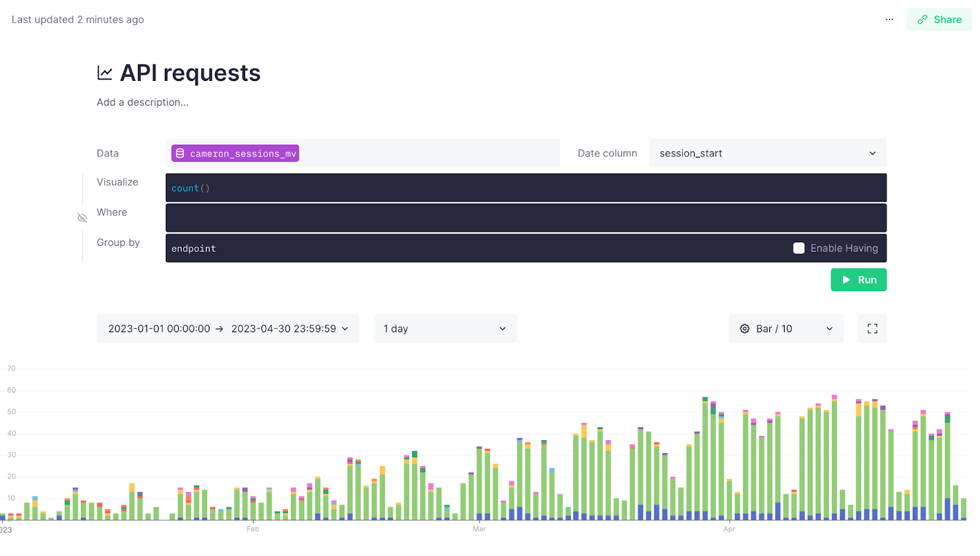Click into the Visualize count() query field

[x=526, y=188]
